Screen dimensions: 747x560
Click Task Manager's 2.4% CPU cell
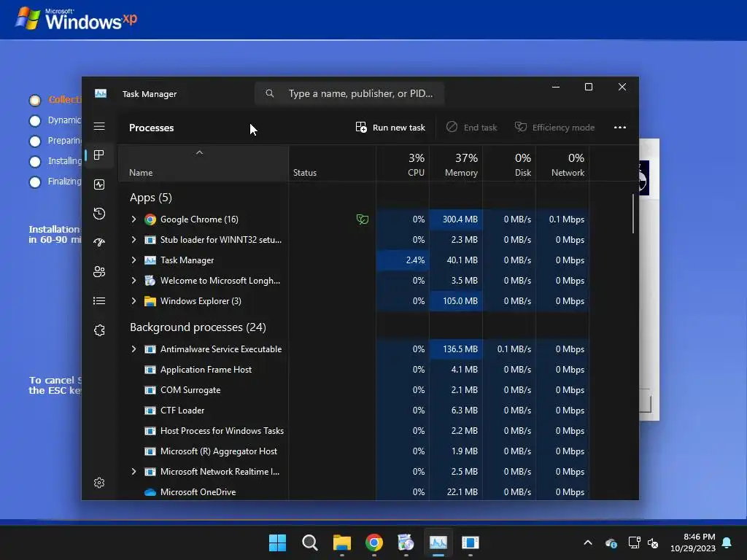coord(403,260)
